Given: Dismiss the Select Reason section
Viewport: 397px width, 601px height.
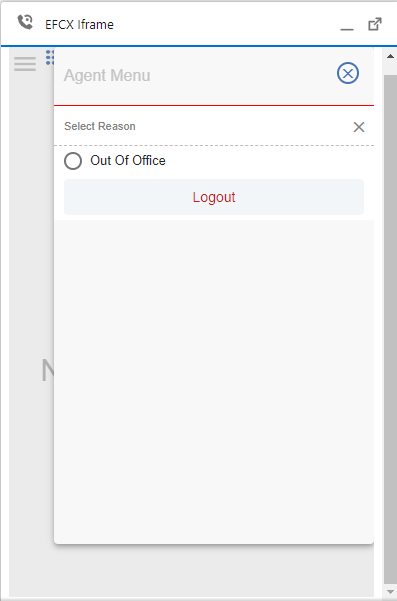Looking at the screenshot, I should [359, 127].
